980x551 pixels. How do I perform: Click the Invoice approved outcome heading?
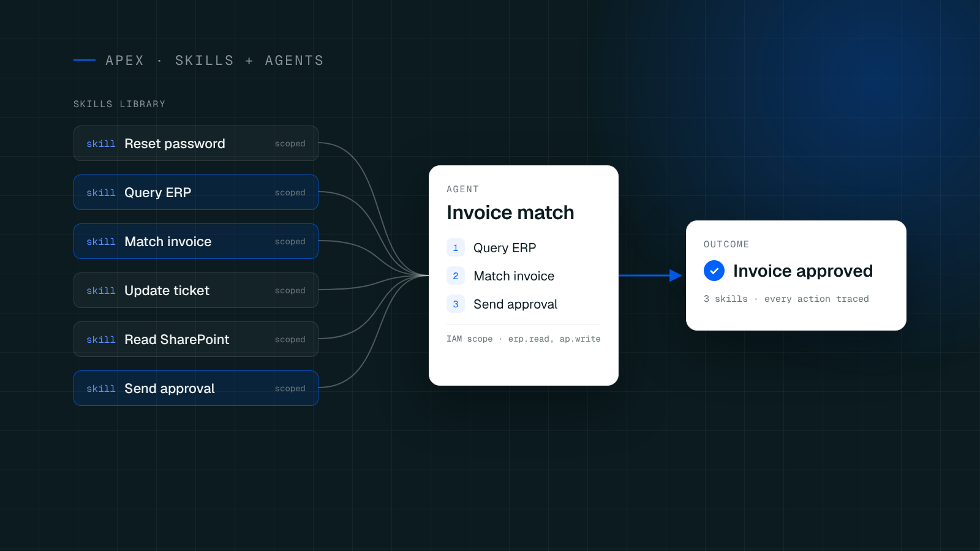[x=803, y=271]
